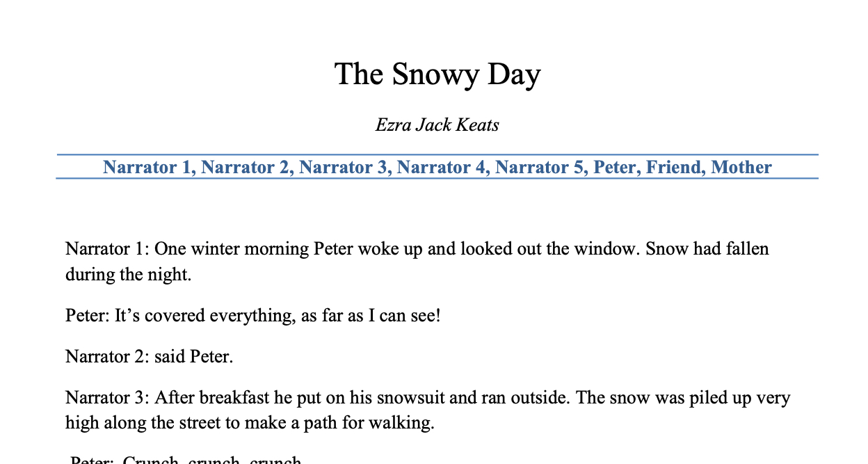This screenshot has width=868, height=464.
Task: Click the text "during the night."
Action: (x=128, y=275)
